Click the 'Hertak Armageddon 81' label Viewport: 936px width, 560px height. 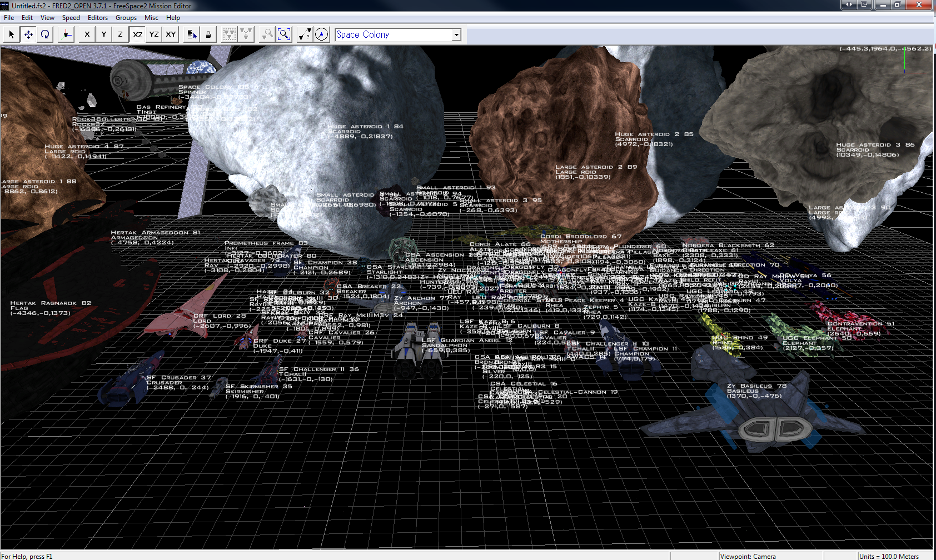point(155,233)
